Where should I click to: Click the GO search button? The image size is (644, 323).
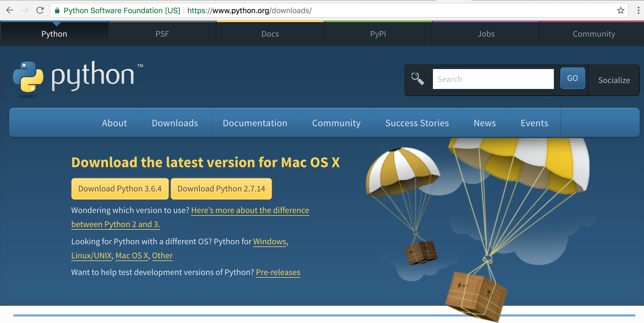(572, 78)
